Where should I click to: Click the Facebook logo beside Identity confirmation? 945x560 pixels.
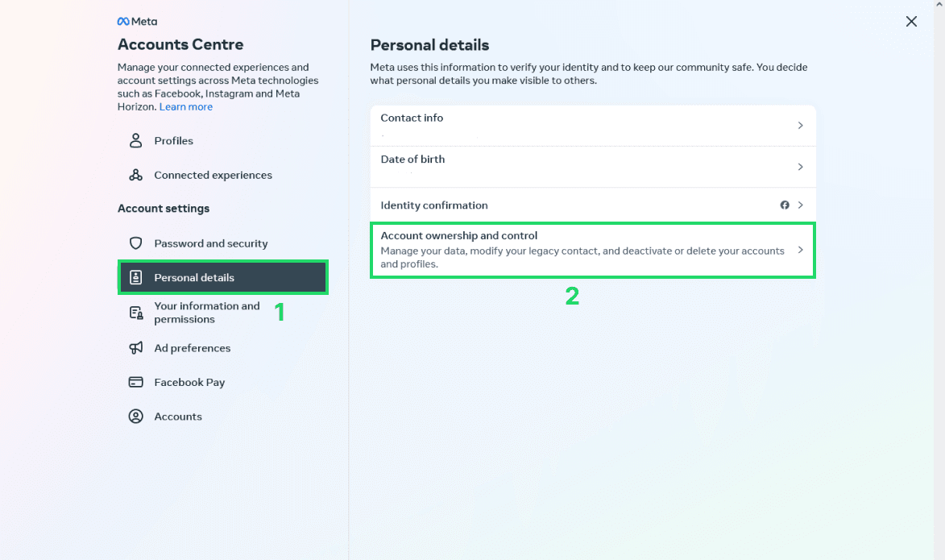coord(785,205)
